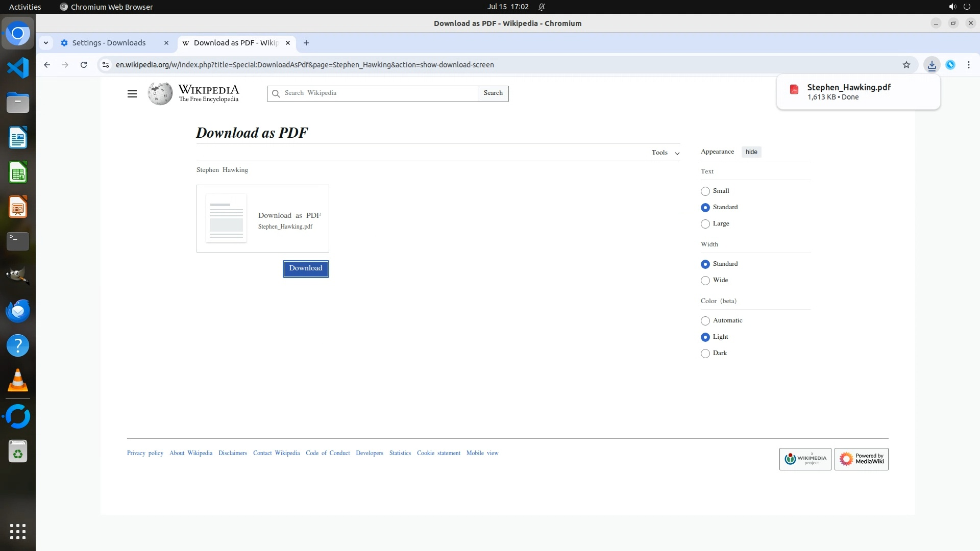View site information icon in the address bar

click(106, 65)
